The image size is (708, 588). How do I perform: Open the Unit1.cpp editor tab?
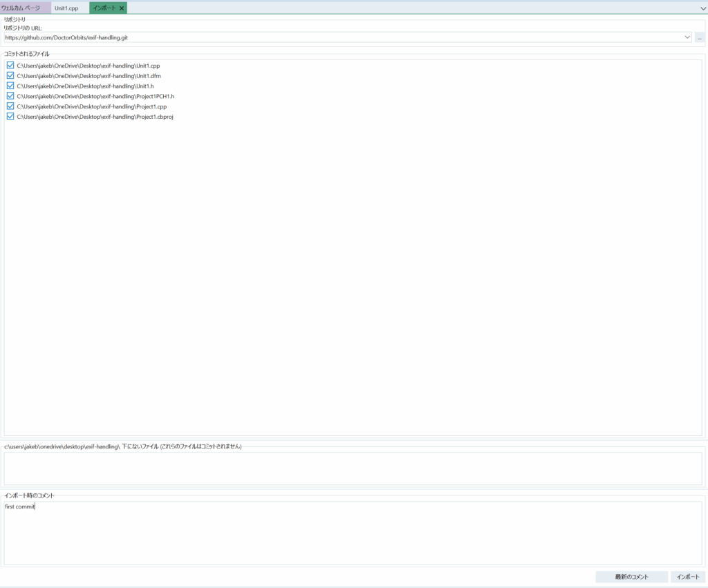66,8
